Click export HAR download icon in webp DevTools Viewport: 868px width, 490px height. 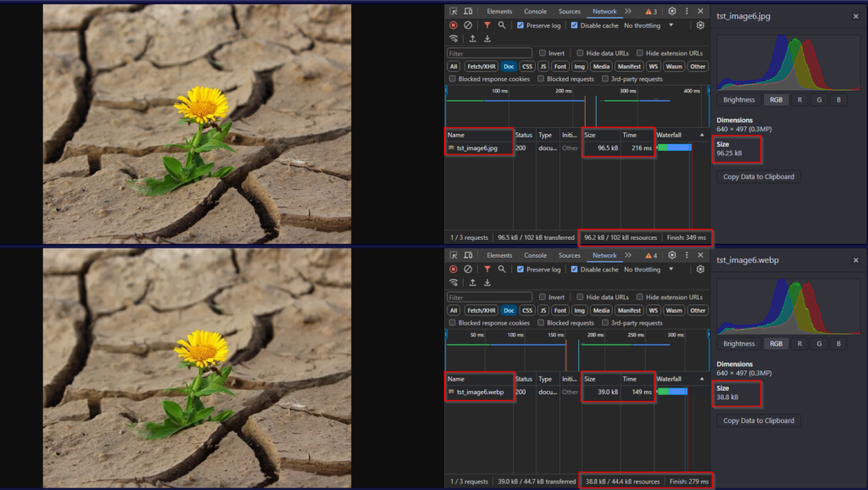487,283
